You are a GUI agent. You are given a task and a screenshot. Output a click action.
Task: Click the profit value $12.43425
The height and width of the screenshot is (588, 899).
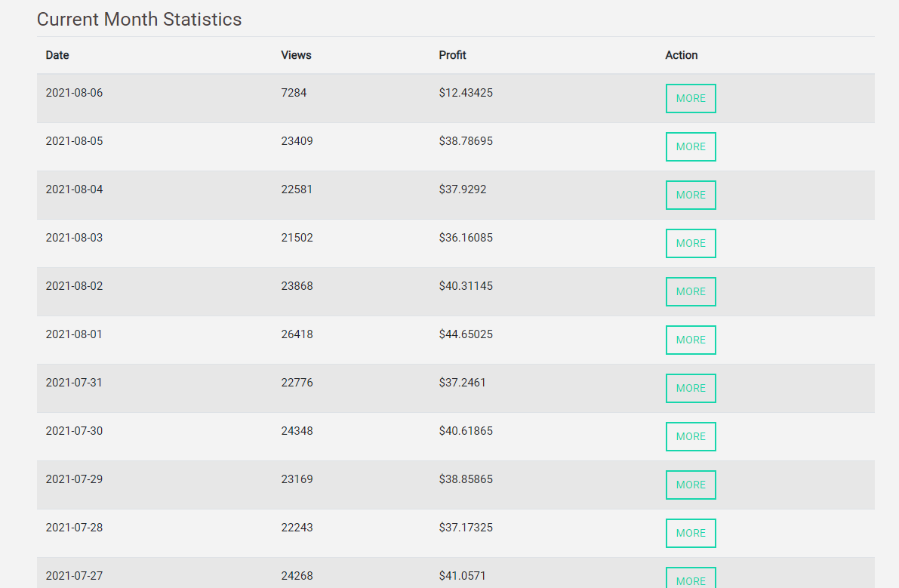click(466, 93)
